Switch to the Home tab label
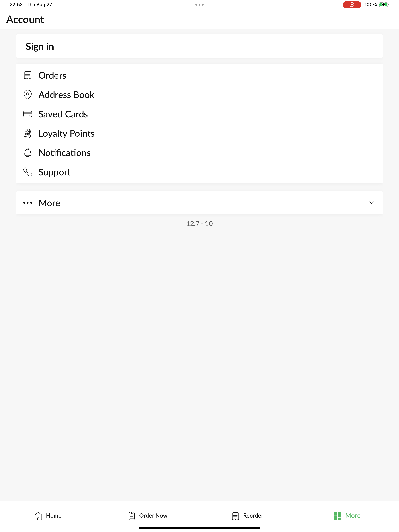Screen dimensions: 399x532 click(x=54, y=515)
